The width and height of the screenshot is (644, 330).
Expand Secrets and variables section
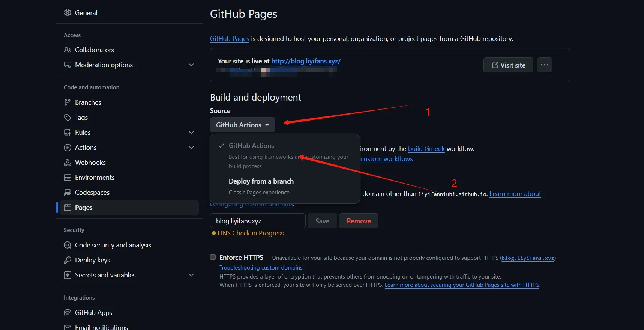191,275
